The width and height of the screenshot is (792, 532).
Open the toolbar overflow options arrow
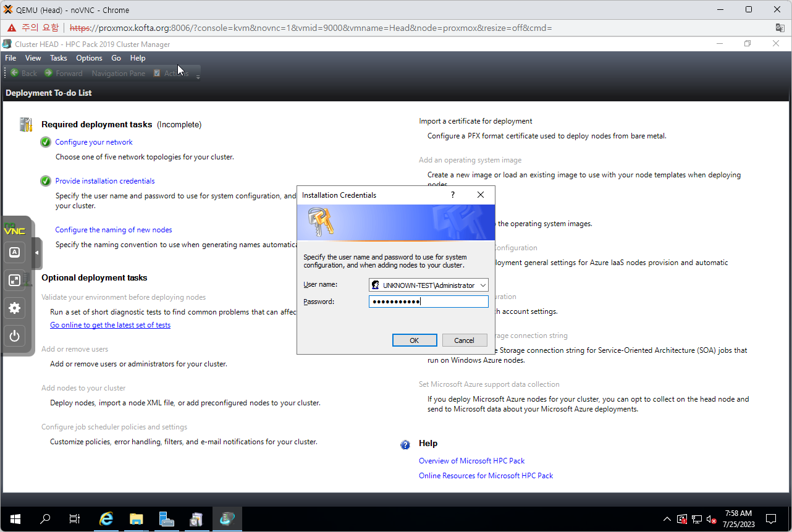(198, 77)
